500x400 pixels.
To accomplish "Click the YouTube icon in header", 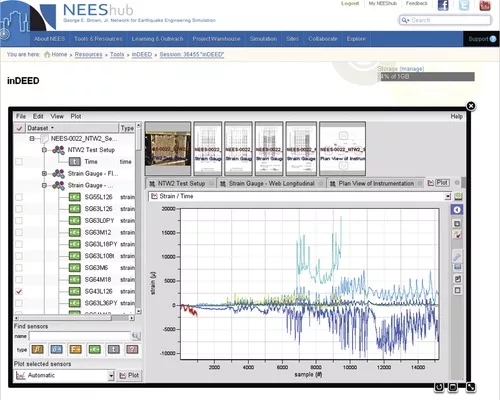I will tap(485, 6).
